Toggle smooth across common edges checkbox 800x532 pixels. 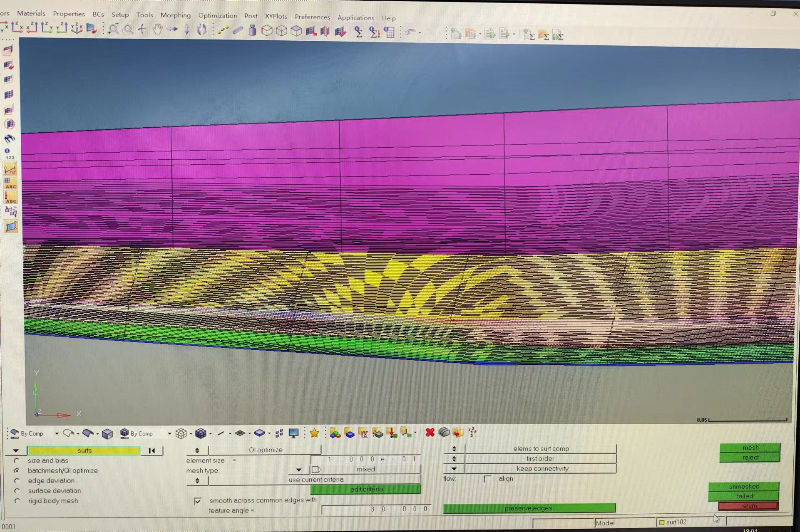[x=198, y=500]
